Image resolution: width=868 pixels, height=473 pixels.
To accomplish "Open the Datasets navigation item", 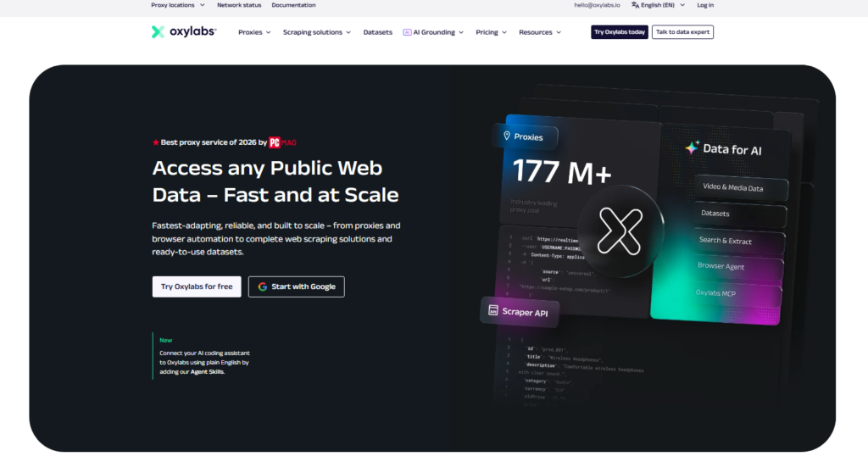I will (377, 32).
